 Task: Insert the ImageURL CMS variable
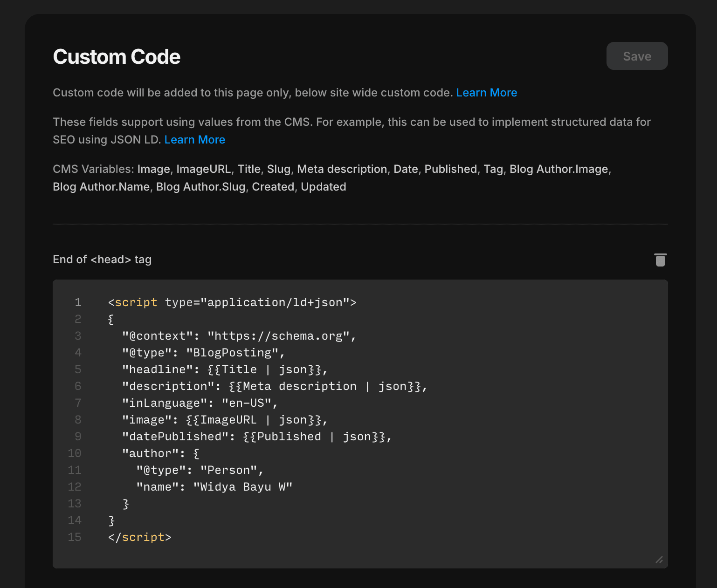point(204,169)
